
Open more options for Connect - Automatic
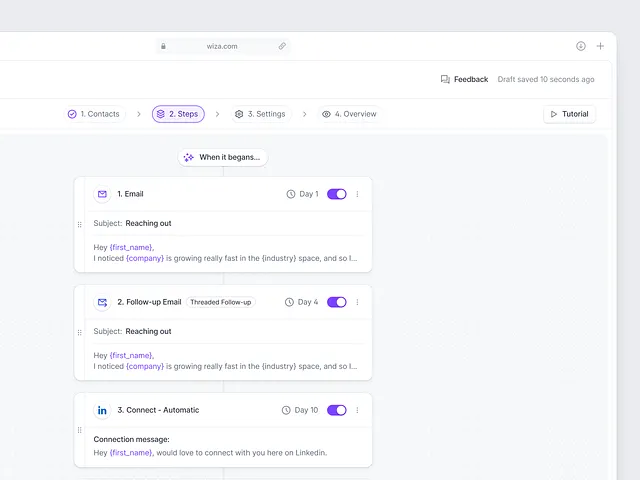[357, 410]
